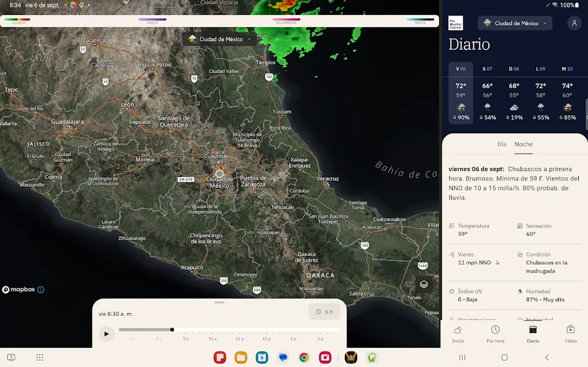Change the 6 h radar duration
Image resolution: width=588 pixels, height=367 pixels.
click(324, 312)
